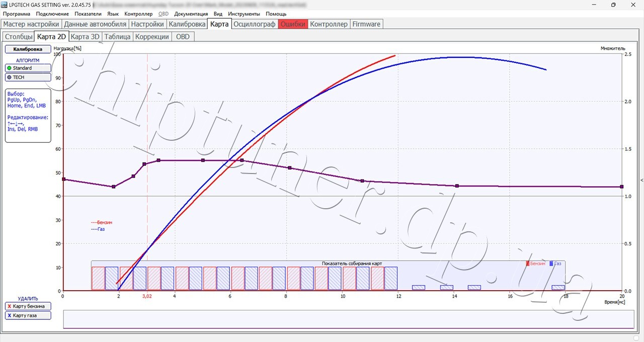The image size is (644, 342).
Task: Switch to Данные автомобиля tab
Action: 95,24
